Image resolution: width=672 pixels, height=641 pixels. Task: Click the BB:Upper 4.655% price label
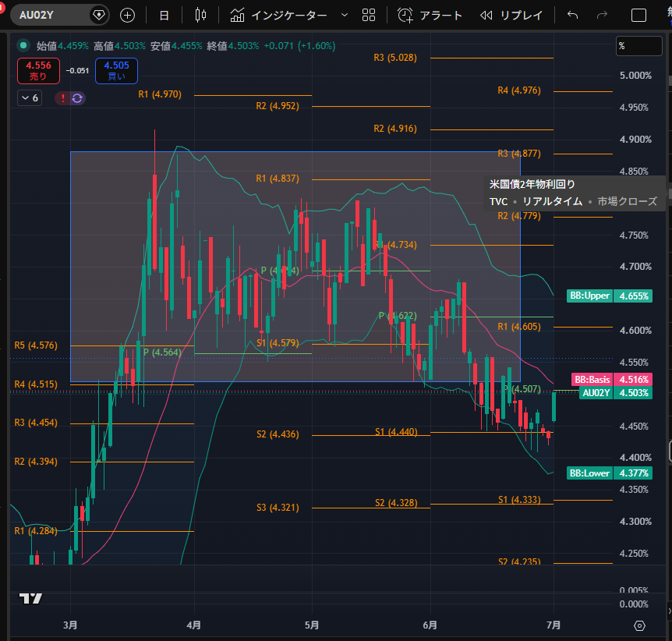click(x=610, y=296)
